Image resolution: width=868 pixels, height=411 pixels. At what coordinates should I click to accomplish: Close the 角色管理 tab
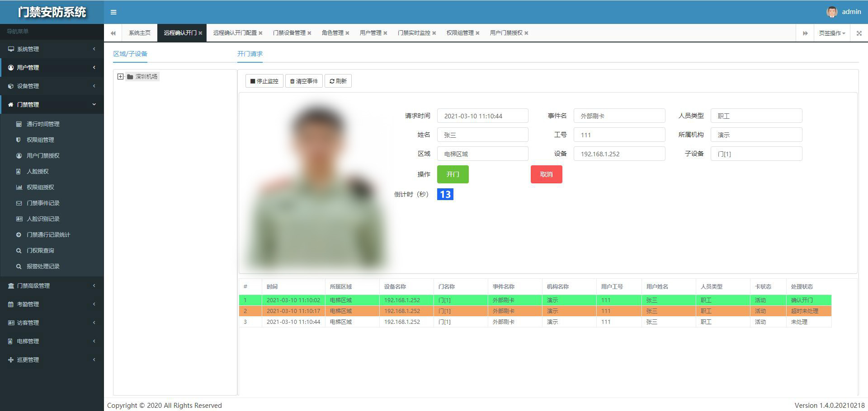pyautogui.click(x=347, y=33)
